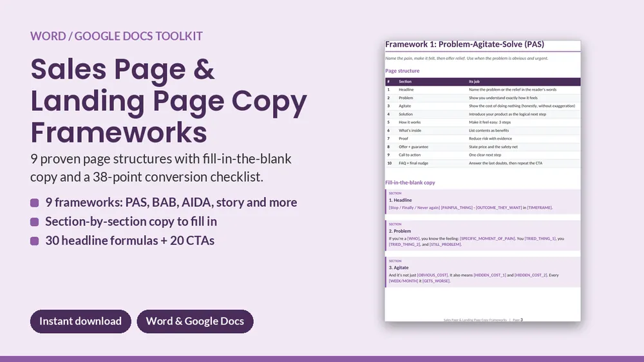
Task: Click the italic 'Name the pain, make it felt' line
Action: pyautogui.click(x=466, y=59)
